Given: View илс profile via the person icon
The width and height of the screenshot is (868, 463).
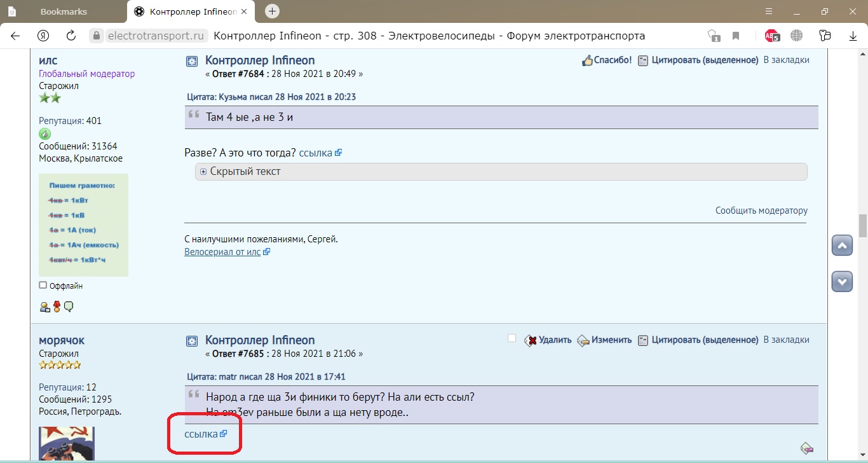Looking at the screenshot, I should click(x=44, y=307).
